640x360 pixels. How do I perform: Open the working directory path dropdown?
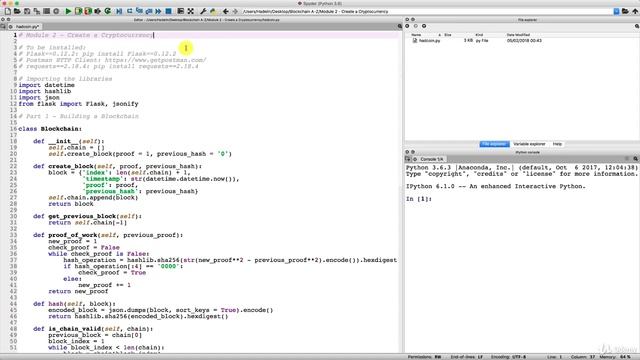[616, 11]
